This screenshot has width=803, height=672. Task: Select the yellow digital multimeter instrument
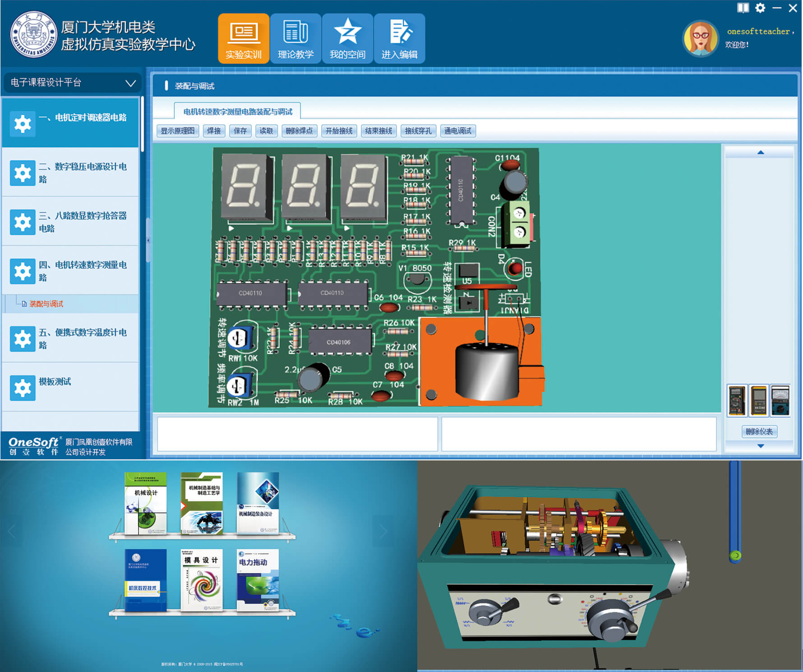pos(759,400)
